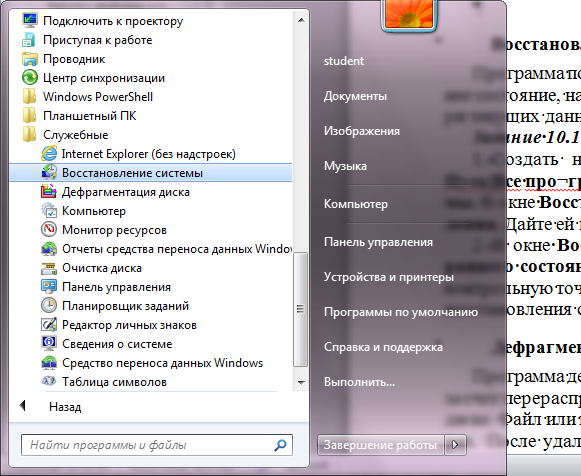This screenshot has width=581, height=476.
Task: Select the Windows PowerShell folder label
Action: click(x=98, y=97)
